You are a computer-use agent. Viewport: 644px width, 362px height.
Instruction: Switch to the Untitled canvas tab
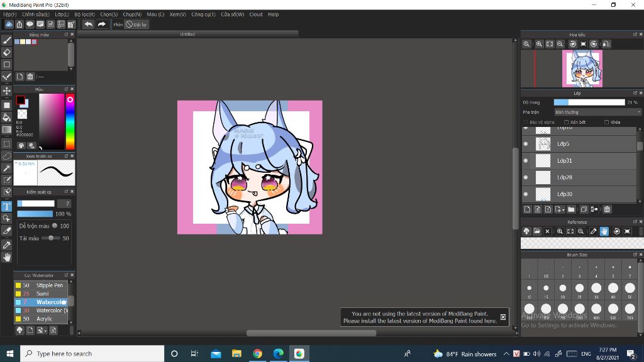[187, 34]
